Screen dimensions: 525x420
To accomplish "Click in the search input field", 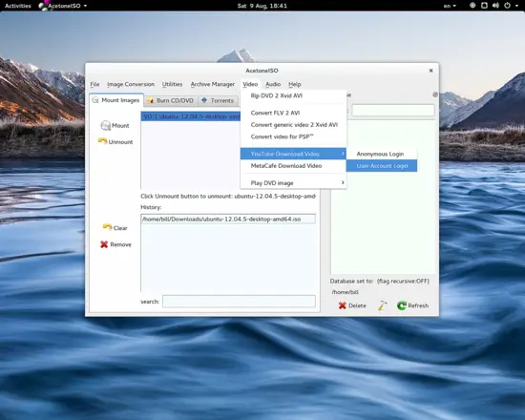I will [239, 302].
